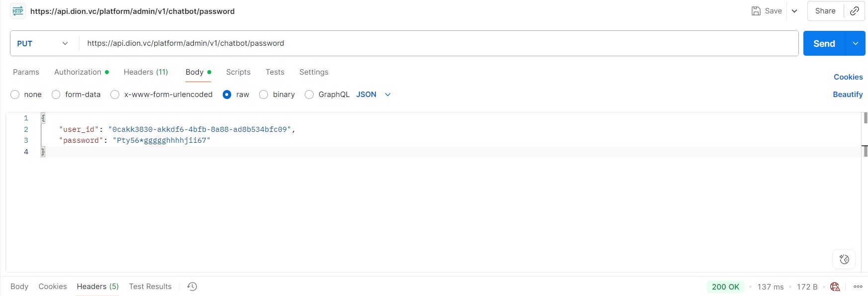The width and height of the screenshot is (868, 296).
Task: Click the Save disk icon
Action: pyautogui.click(x=756, y=11)
